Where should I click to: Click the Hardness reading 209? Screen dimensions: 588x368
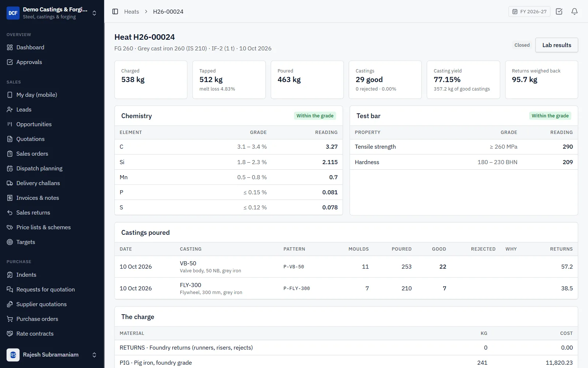click(x=567, y=162)
